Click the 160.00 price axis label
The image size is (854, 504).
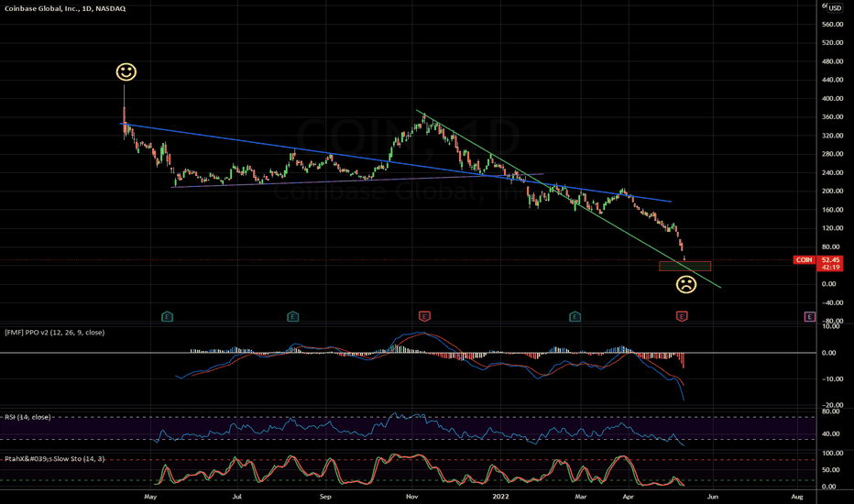832,210
